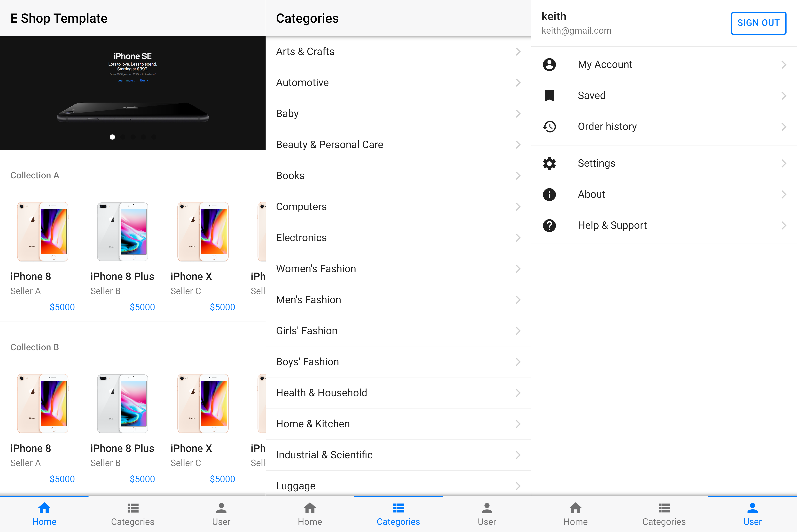The height and width of the screenshot is (532, 797).
Task: Open Industrial & Scientific category
Action: tap(398, 455)
